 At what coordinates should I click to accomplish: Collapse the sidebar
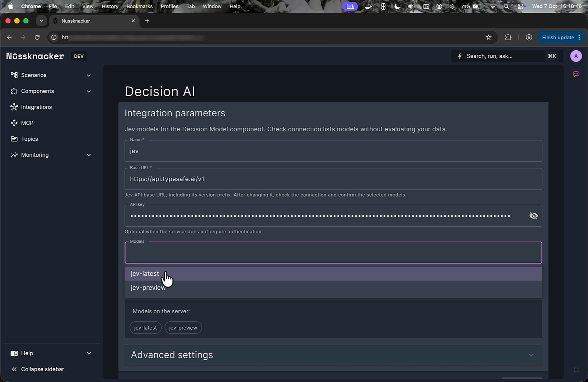coord(38,369)
